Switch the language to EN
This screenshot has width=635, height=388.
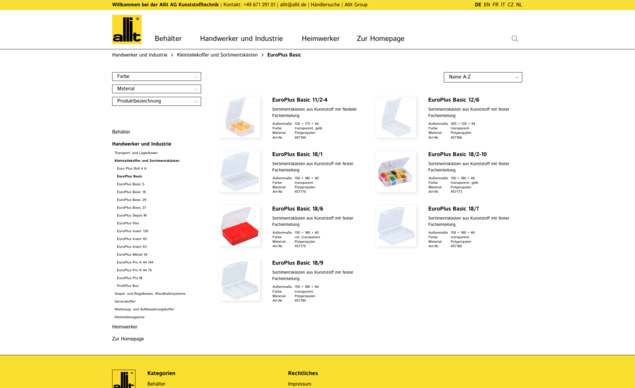[x=487, y=4]
